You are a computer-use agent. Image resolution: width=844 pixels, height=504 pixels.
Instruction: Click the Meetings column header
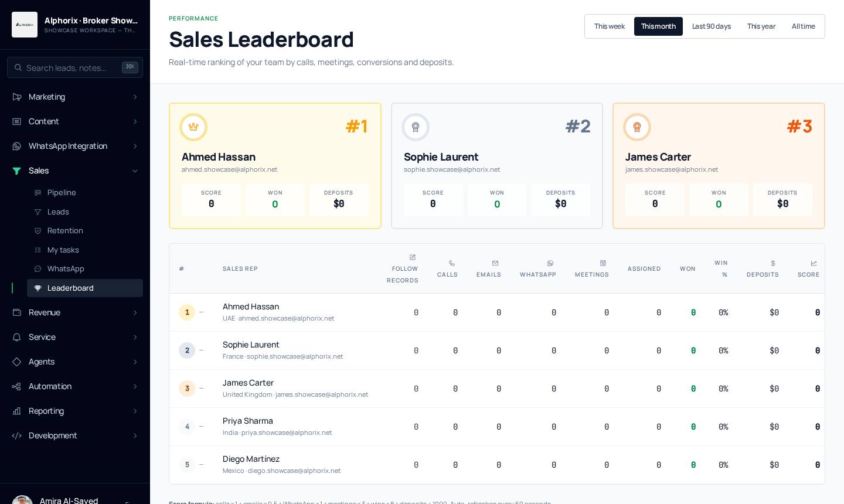(x=592, y=268)
